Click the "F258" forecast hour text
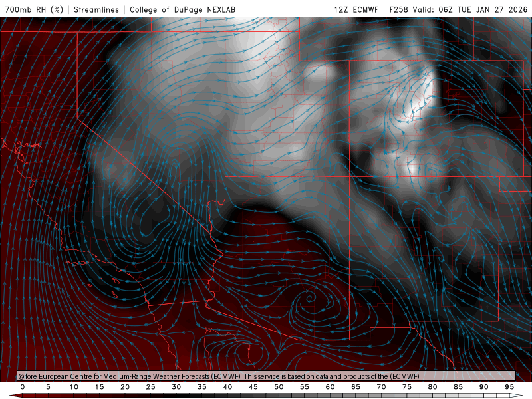The image size is (532, 399). click(398, 9)
